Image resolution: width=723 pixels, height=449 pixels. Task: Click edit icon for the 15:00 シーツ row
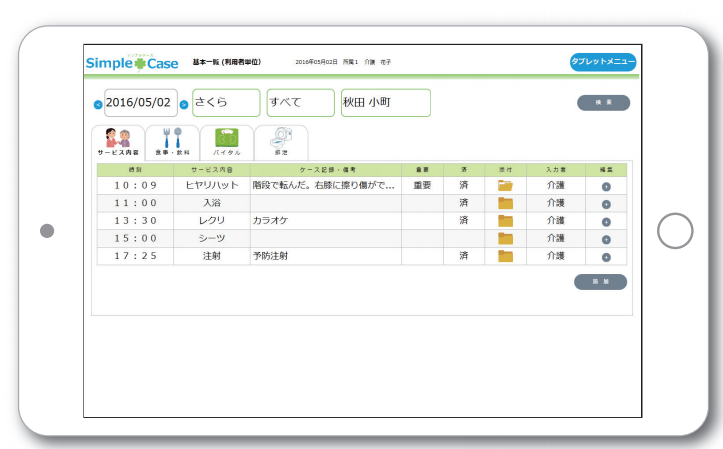tap(606, 239)
